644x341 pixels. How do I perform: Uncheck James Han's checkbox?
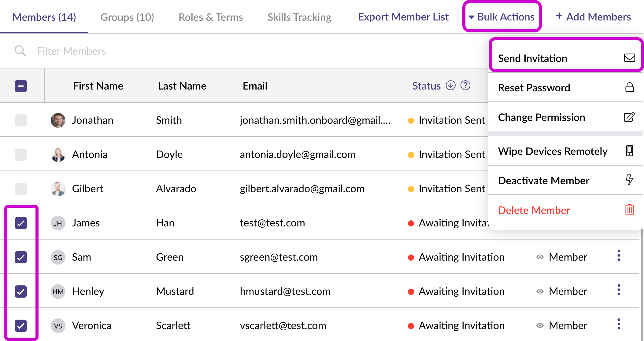21,223
